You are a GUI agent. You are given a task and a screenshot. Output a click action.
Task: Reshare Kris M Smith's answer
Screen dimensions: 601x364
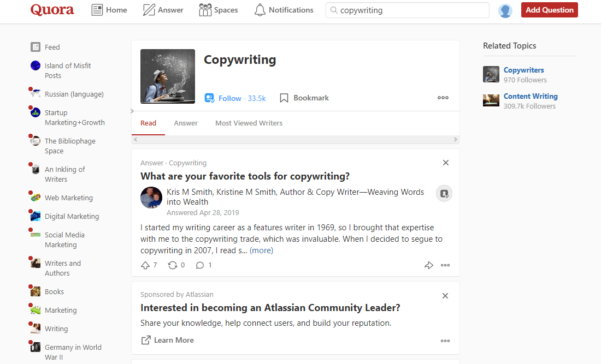[x=176, y=265]
